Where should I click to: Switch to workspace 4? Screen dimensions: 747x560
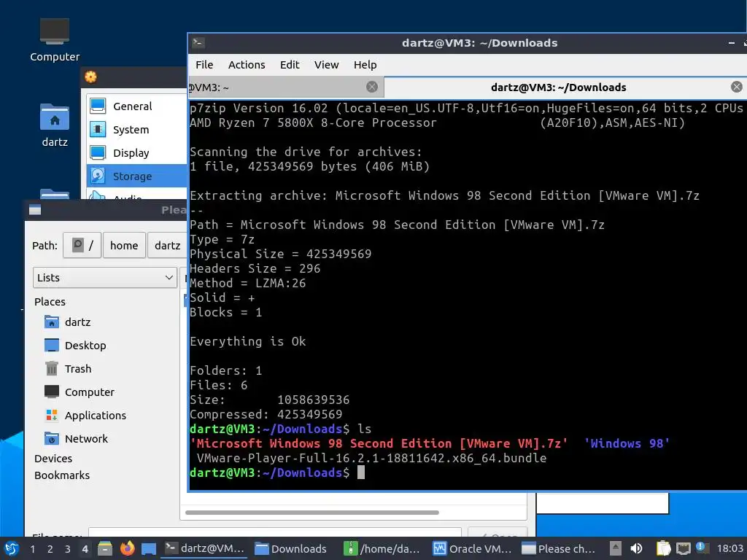coord(85,549)
